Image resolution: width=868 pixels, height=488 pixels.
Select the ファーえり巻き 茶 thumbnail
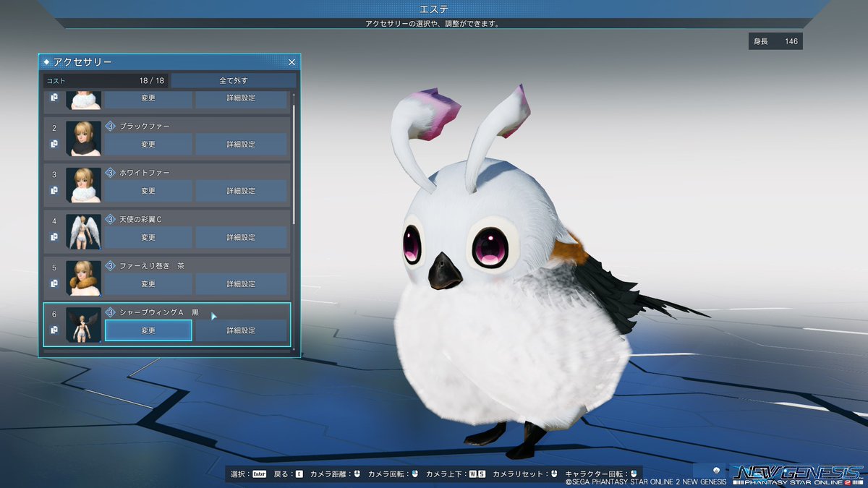[x=83, y=278]
